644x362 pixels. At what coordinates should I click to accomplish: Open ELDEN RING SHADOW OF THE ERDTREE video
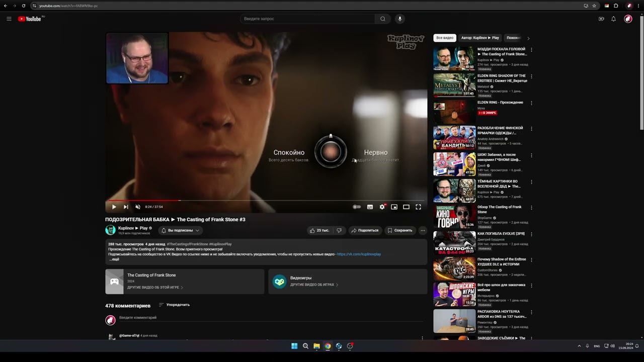pyautogui.click(x=454, y=85)
